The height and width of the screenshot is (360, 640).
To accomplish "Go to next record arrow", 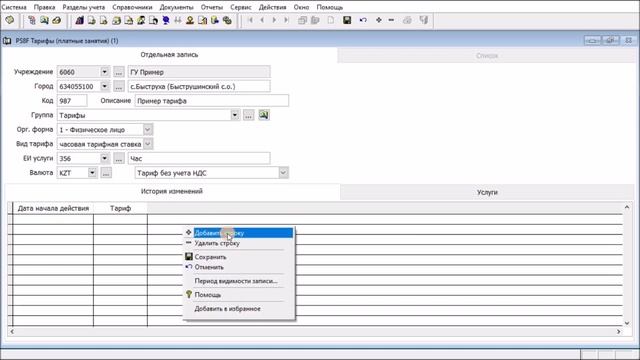I will tap(274, 20).
